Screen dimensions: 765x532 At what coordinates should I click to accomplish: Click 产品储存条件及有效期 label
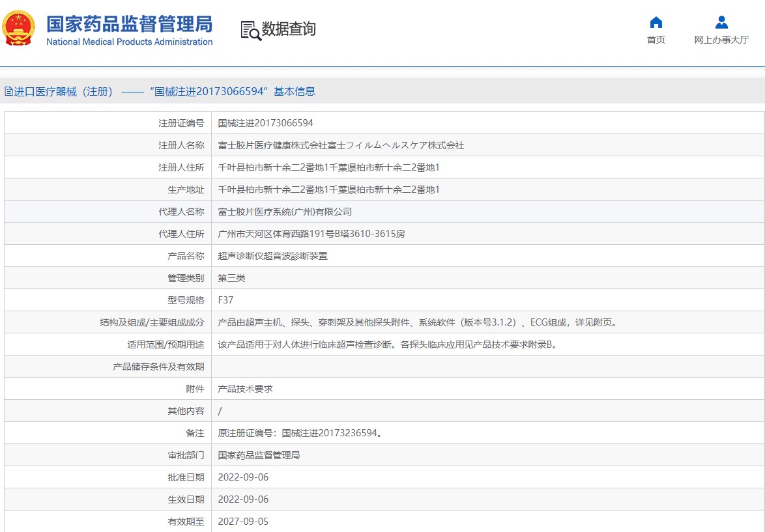tap(158, 367)
